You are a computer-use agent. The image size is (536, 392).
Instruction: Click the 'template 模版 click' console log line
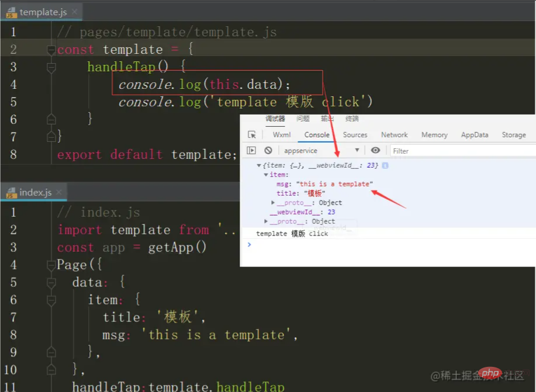(292, 234)
